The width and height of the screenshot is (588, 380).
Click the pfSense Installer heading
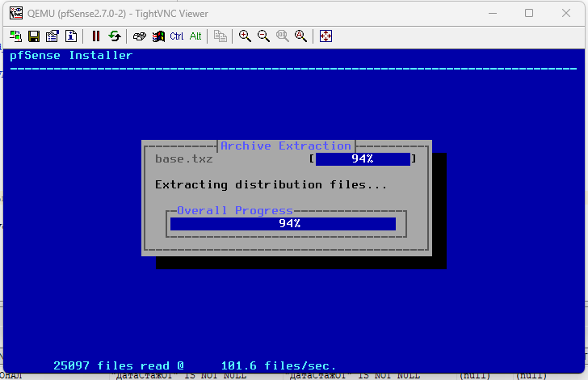click(71, 56)
